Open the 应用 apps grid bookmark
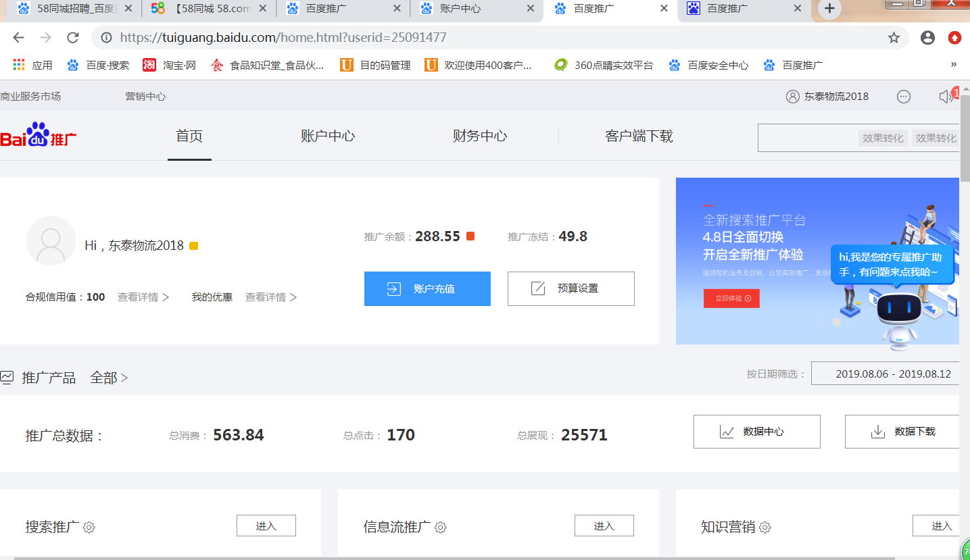Image resolution: width=970 pixels, height=560 pixels. point(32,66)
